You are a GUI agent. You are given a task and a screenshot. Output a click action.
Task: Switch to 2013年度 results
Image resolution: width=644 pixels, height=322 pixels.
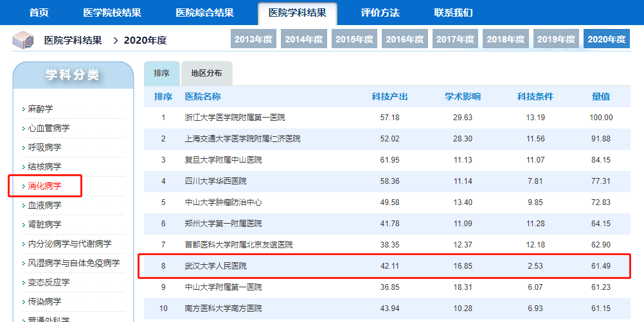(x=253, y=39)
